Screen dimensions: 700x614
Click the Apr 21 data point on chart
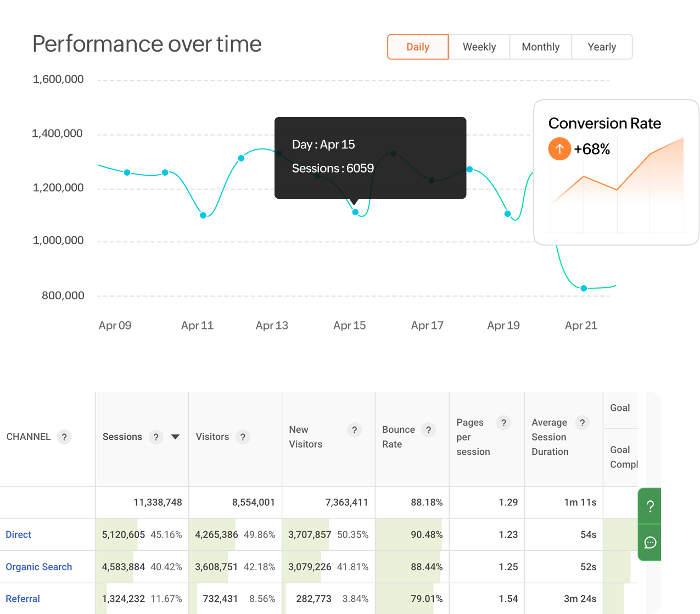coord(584,288)
